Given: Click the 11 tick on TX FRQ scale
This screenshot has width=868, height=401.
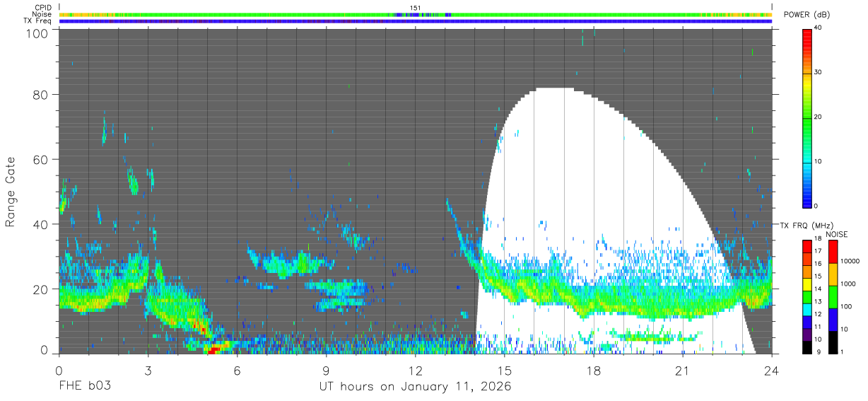Looking at the screenshot, I should coord(817,327).
